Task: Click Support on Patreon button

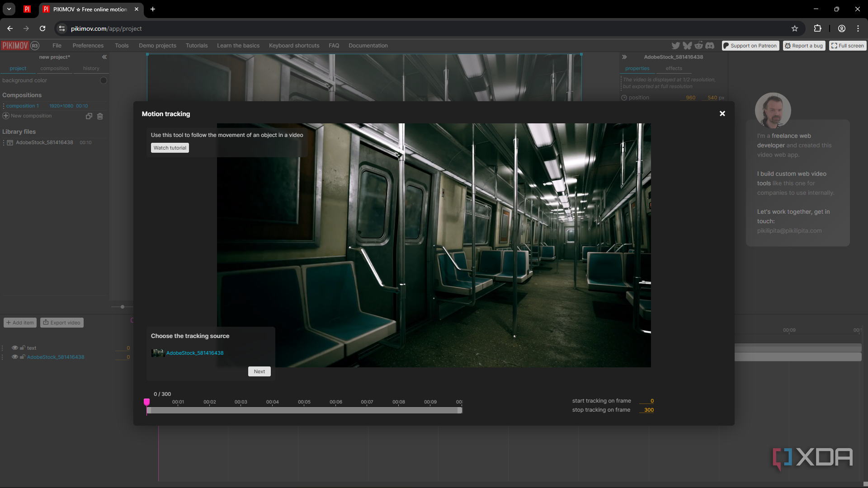Action: (x=750, y=46)
